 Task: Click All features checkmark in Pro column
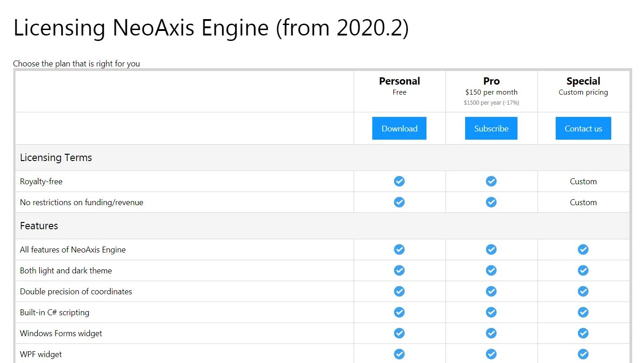491,249
